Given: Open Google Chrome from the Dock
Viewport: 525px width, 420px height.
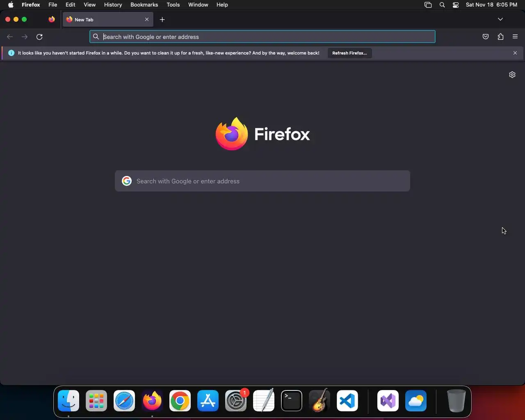Looking at the screenshot, I should [x=180, y=401].
